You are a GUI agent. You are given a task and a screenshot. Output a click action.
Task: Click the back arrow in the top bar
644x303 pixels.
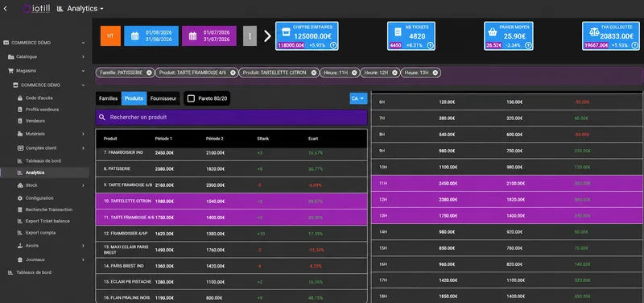point(5,9)
